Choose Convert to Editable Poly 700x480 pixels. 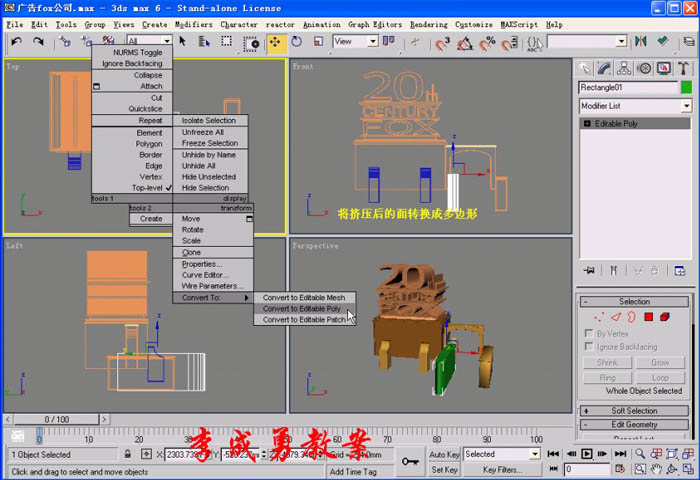click(x=304, y=309)
